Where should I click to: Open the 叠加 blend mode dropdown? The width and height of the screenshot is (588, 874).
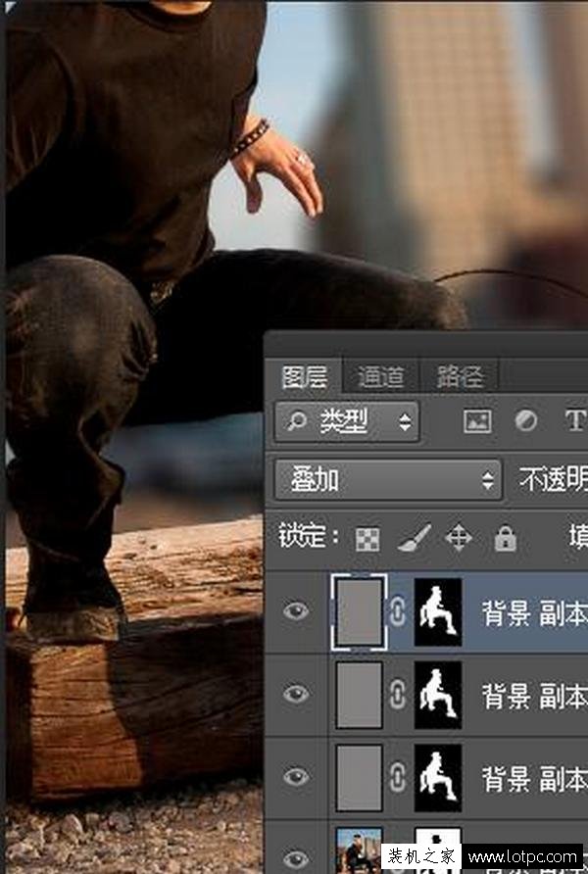(x=388, y=479)
